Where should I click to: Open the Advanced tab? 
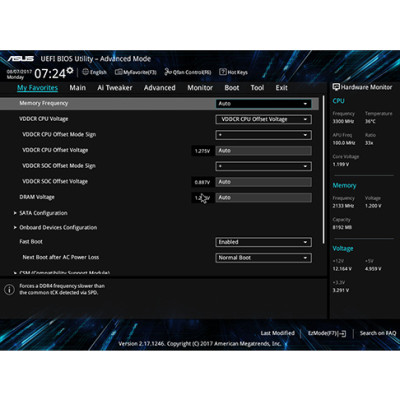click(160, 88)
